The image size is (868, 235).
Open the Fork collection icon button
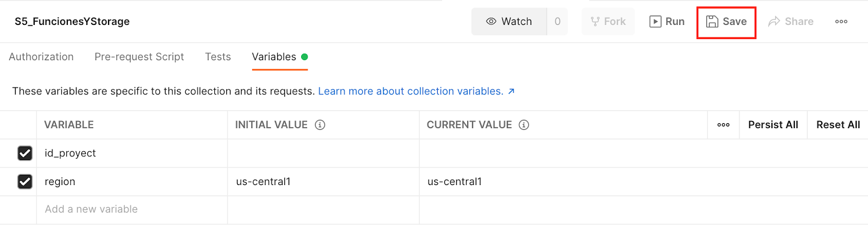595,21
